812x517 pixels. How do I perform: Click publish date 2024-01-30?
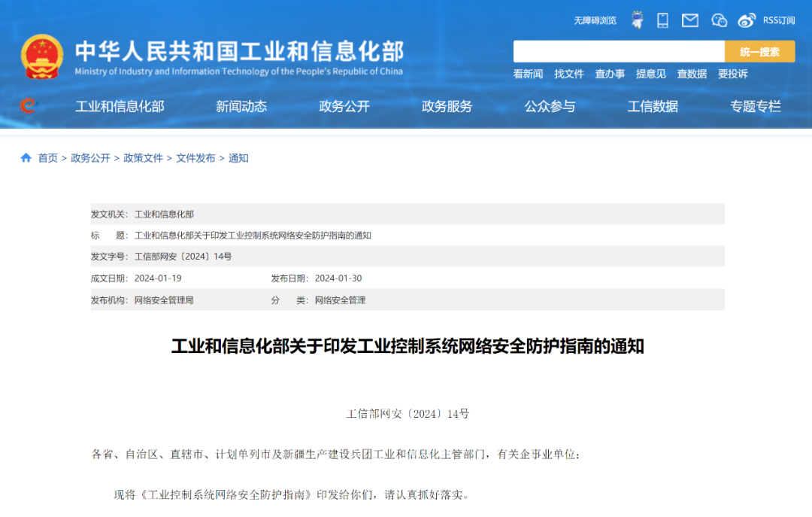point(338,278)
